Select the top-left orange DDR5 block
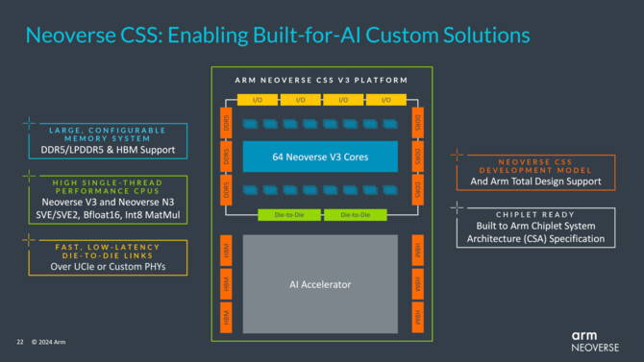The height and width of the screenshot is (362, 644). tap(226, 123)
